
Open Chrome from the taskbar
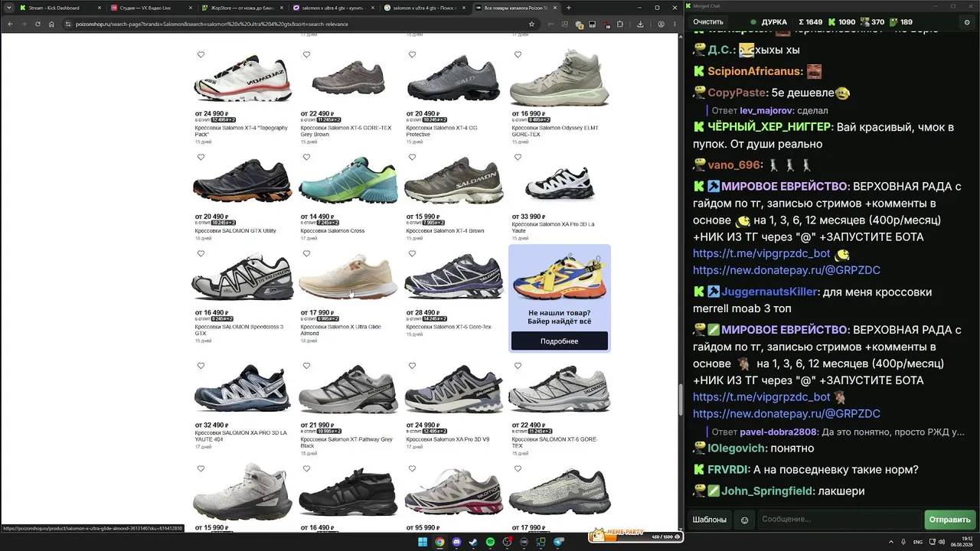(440, 542)
